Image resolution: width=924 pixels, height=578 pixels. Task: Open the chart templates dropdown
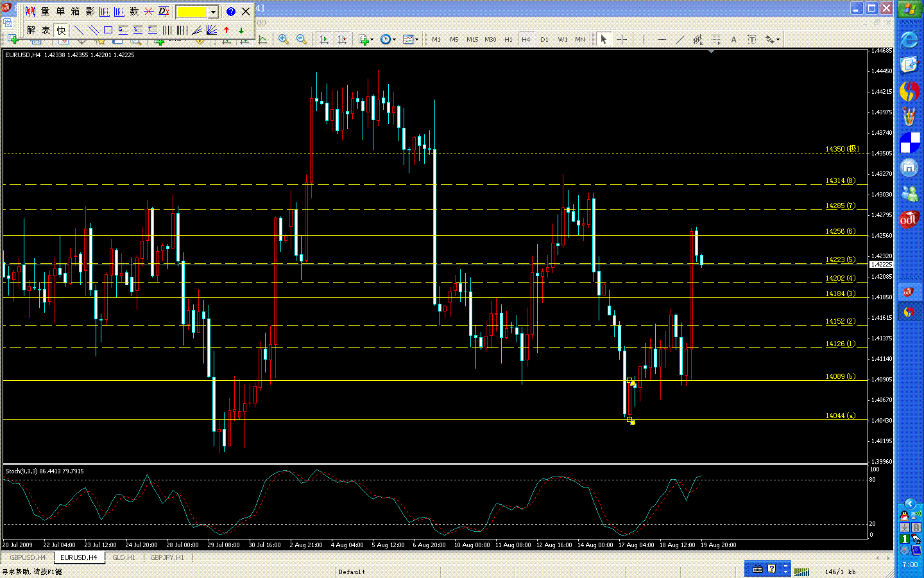pyautogui.click(x=411, y=39)
